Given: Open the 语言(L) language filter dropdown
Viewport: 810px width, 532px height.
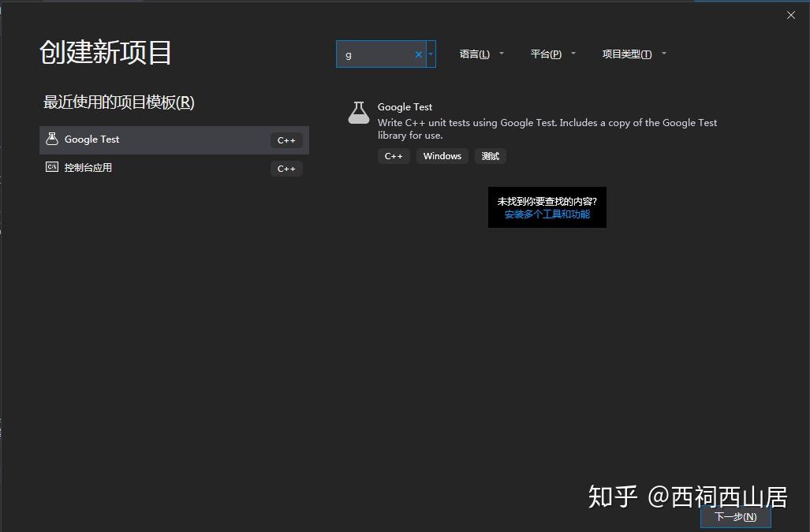Looking at the screenshot, I should pos(481,54).
